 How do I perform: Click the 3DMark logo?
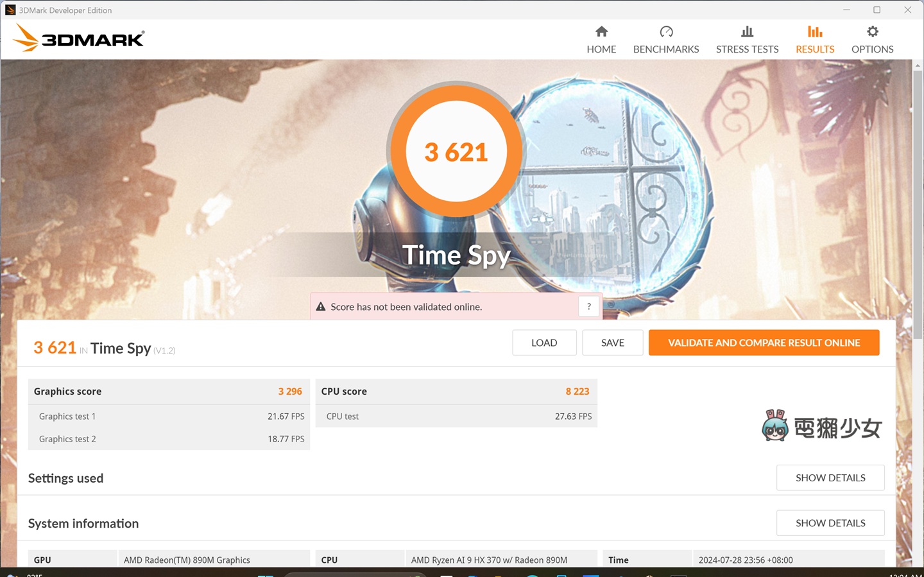pyautogui.click(x=78, y=38)
